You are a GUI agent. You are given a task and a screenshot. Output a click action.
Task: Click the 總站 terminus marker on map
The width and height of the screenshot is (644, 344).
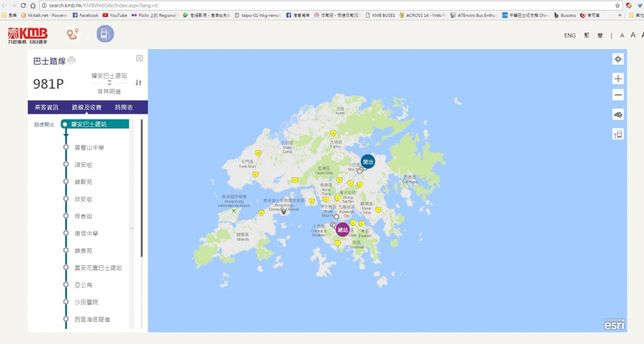[343, 230]
